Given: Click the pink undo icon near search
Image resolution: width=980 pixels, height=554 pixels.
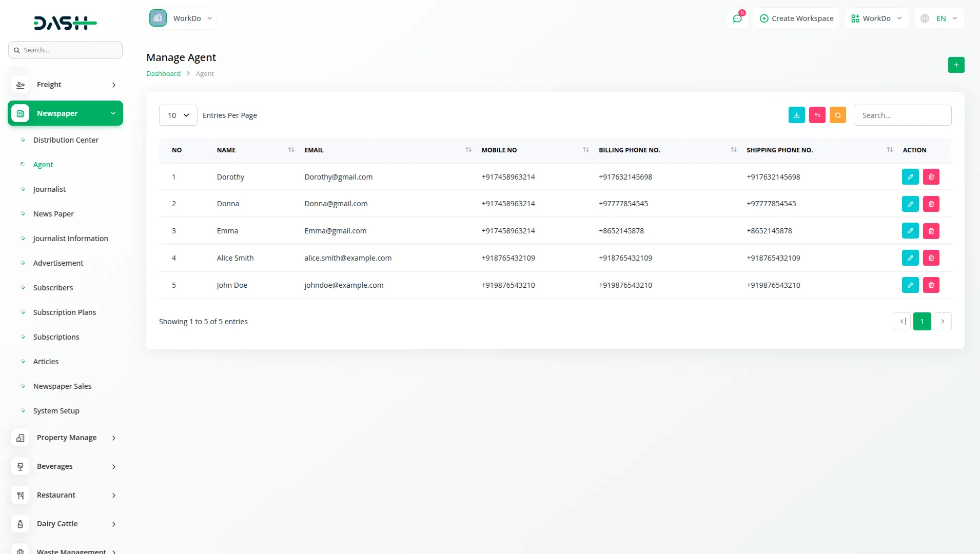Looking at the screenshot, I should [817, 115].
